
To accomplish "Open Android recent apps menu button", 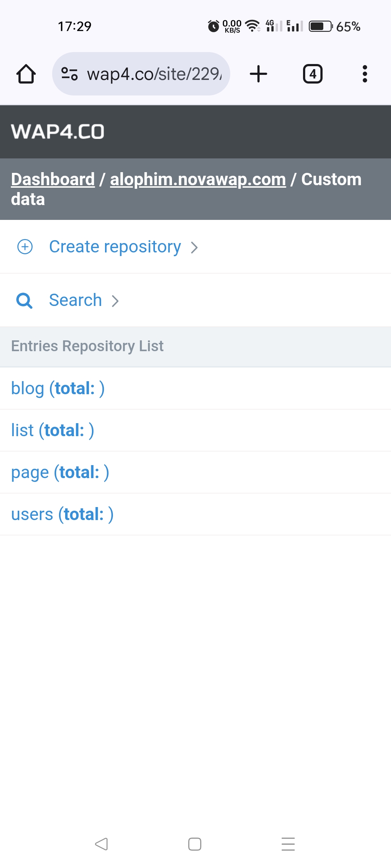I will pyautogui.click(x=288, y=844).
